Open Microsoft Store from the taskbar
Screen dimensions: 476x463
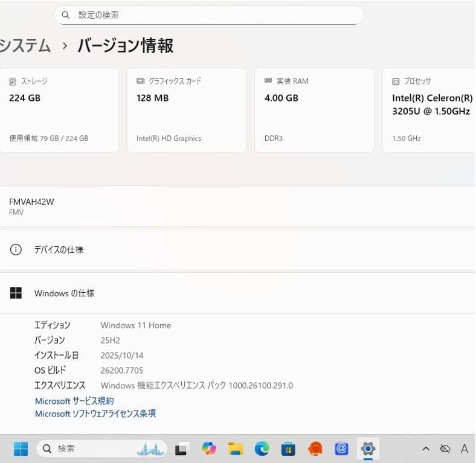click(288, 449)
